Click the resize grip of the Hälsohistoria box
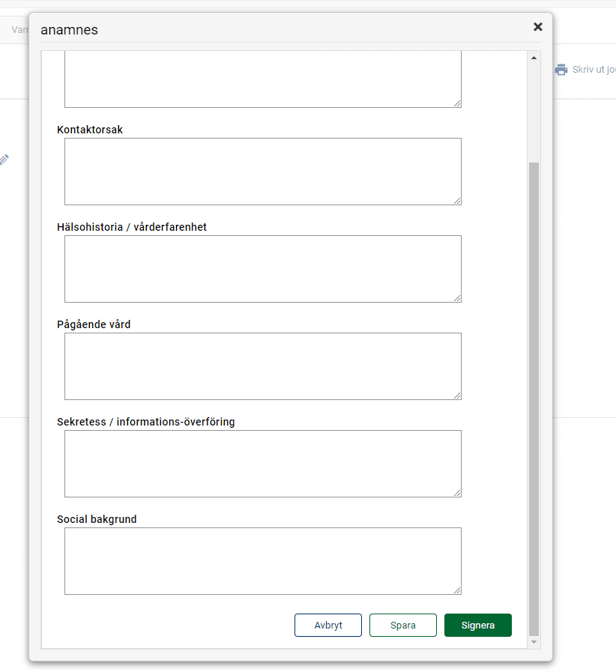This screenshot has width=616, height=672. point(457,298)
